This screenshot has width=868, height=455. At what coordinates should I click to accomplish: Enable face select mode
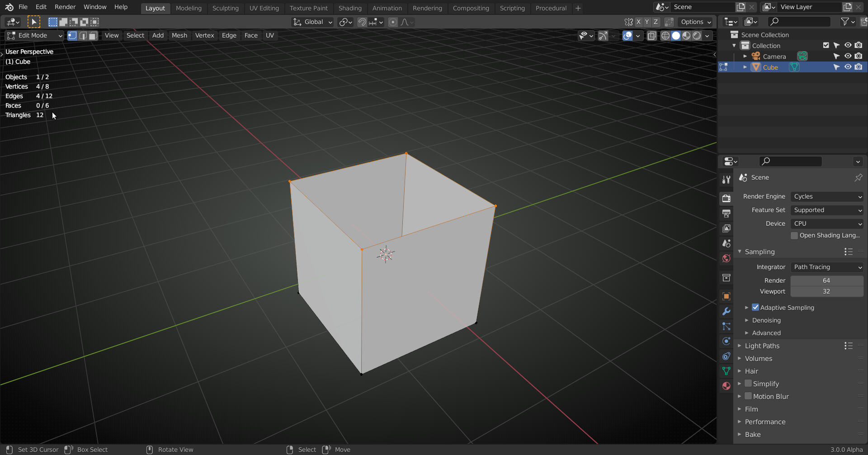click(93, 36)
